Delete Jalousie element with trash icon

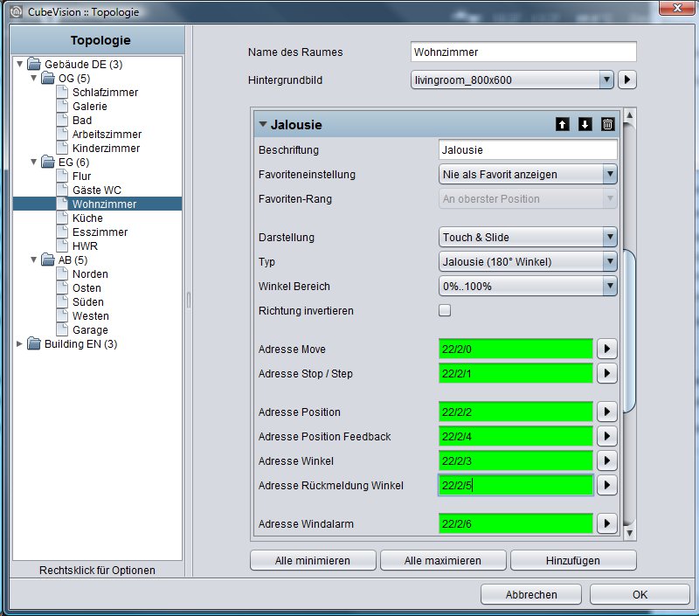pyautogui.click(x=607, y=124)
